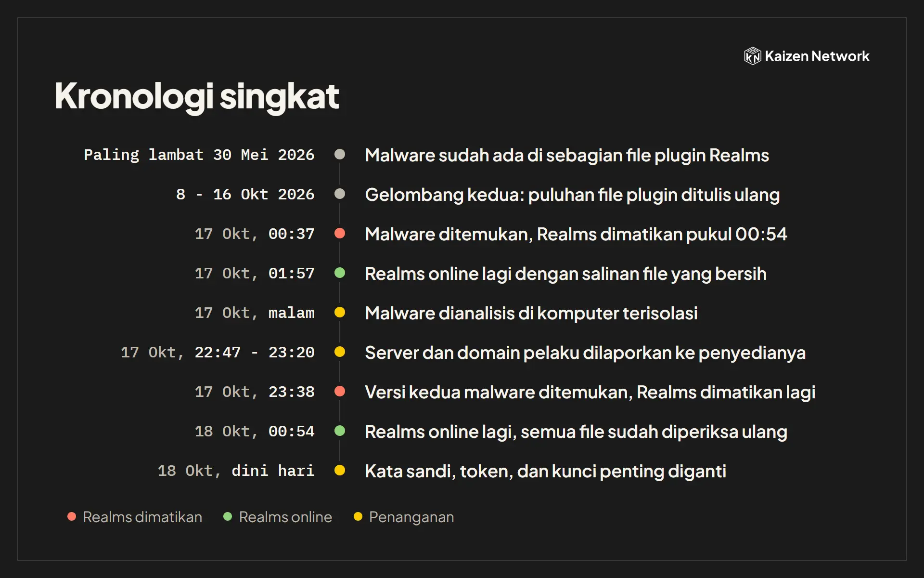Click the 'Realms dimatikan' legend label
This screenshot has height=578, width=924.
142,517
